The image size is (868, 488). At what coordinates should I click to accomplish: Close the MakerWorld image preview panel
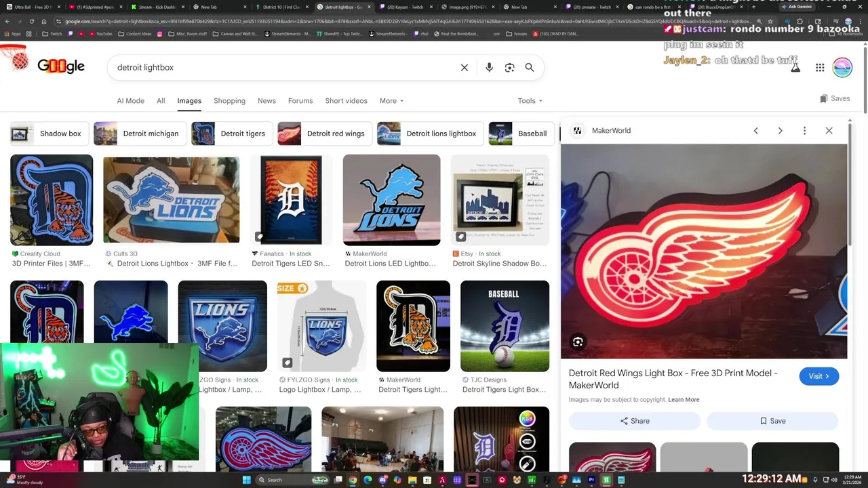[x=829, y=131]
